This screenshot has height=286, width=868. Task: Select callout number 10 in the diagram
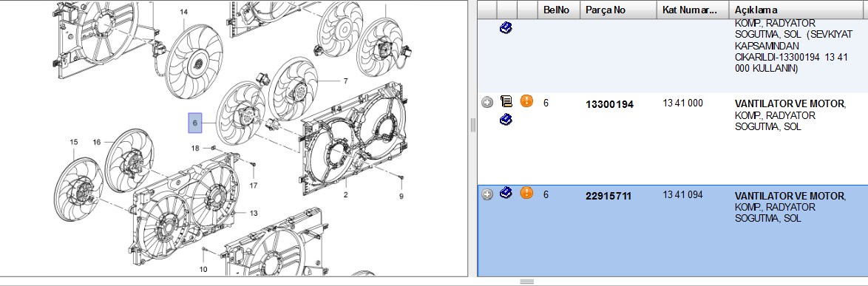click(203, 270)
